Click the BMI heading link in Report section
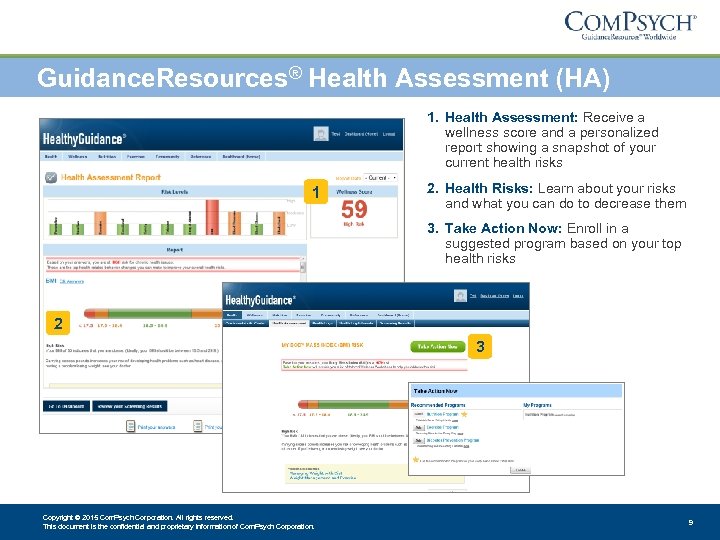Image resolution: width=720 pixels, height=540 pixels. click(51, 281)
